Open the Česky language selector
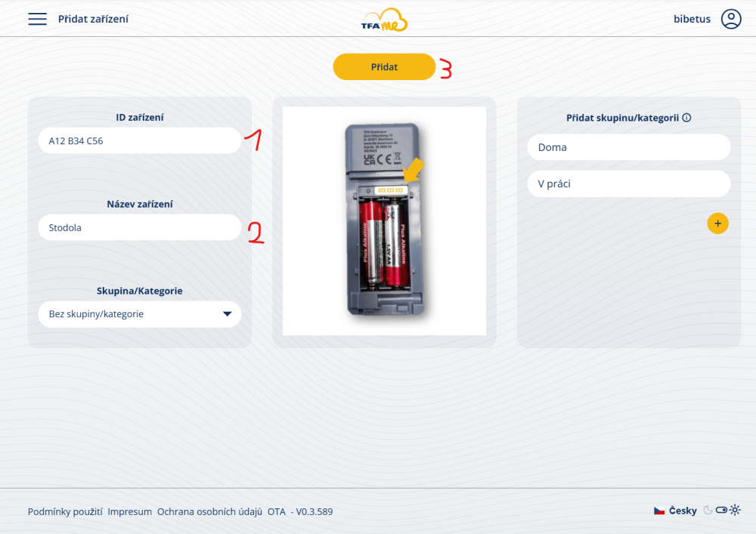 point(683,511)
